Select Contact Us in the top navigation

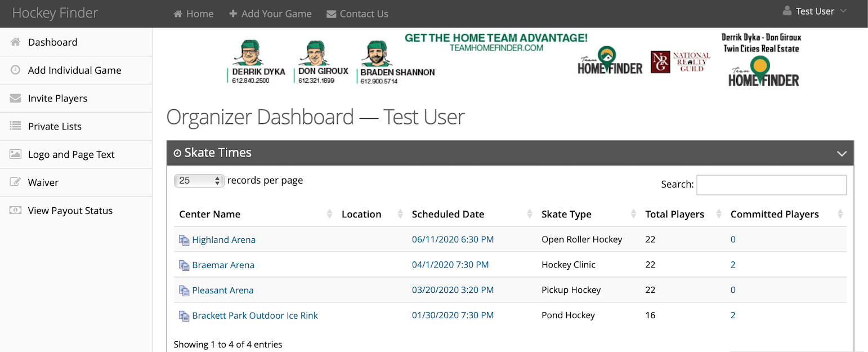pyautogui.click(x=357, y=14)
